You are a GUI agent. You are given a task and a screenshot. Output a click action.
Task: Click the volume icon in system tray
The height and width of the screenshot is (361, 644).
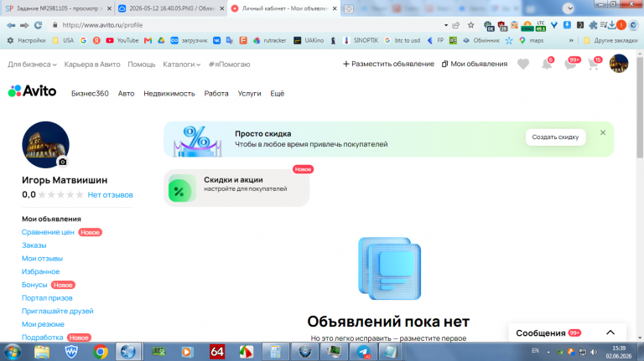(594, 352)
